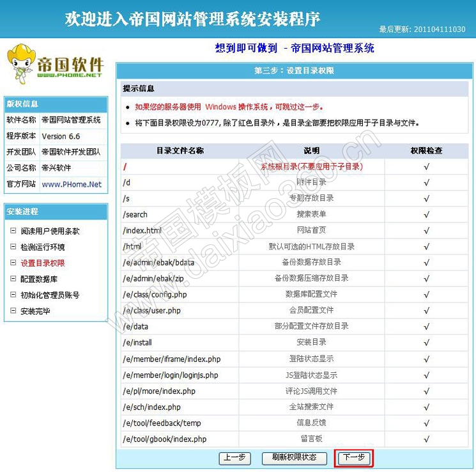This screenshot has width=476, height=472.
Task: Click the red root directory "/" entry
Action: pyautogui.click(x=125, y=166)
